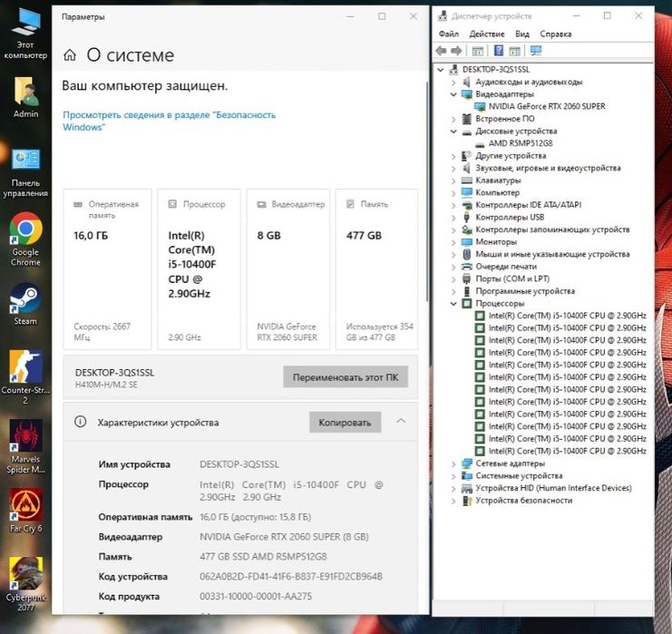Image resolution: width=672 pixels, height=634 pixels.
Task: Click the Копировать button
Action: [x=345, y=423]
